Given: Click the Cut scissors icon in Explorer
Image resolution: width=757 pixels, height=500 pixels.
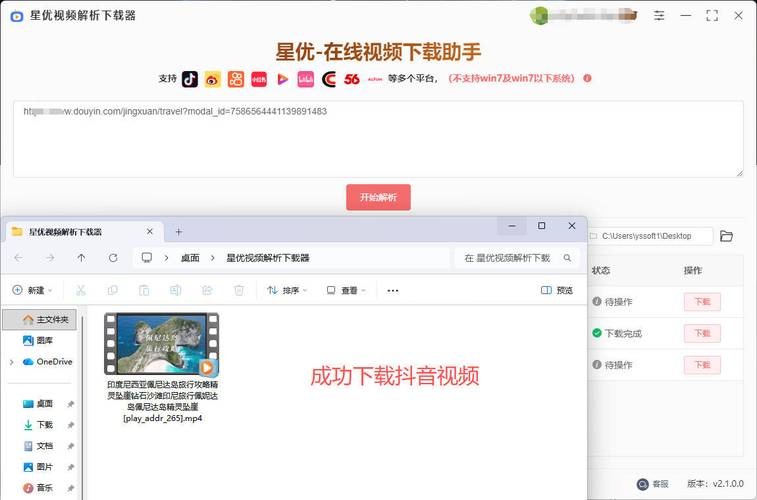Looking at the screenshot, I should click(x=81, y=290).
